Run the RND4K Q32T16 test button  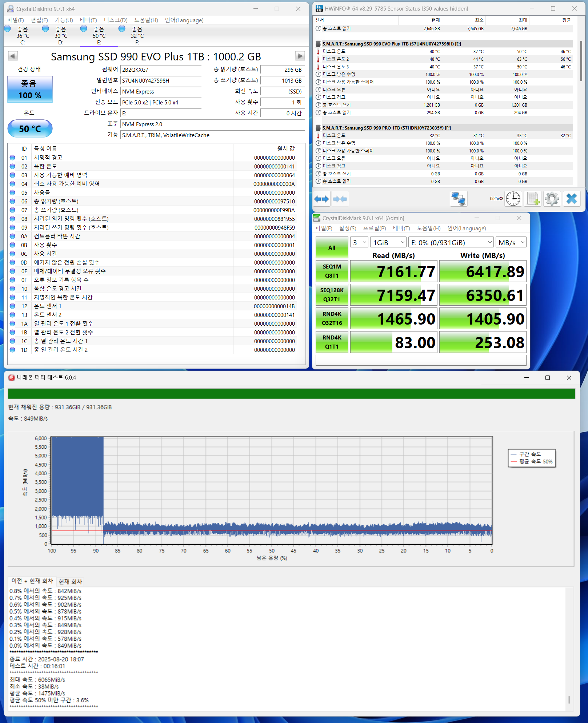pos(332,318)
